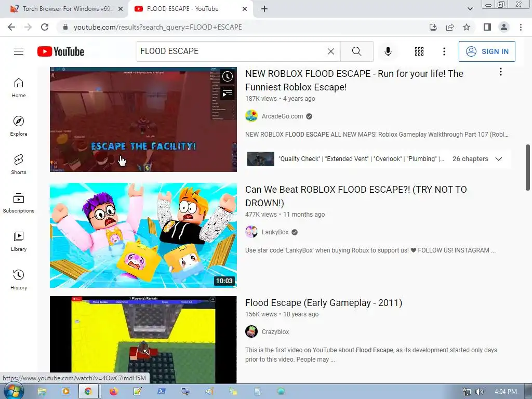Open Shorts in the sidebar
Image resolution: width=532 pixels, height=399 pixels.
click(19, 165)
